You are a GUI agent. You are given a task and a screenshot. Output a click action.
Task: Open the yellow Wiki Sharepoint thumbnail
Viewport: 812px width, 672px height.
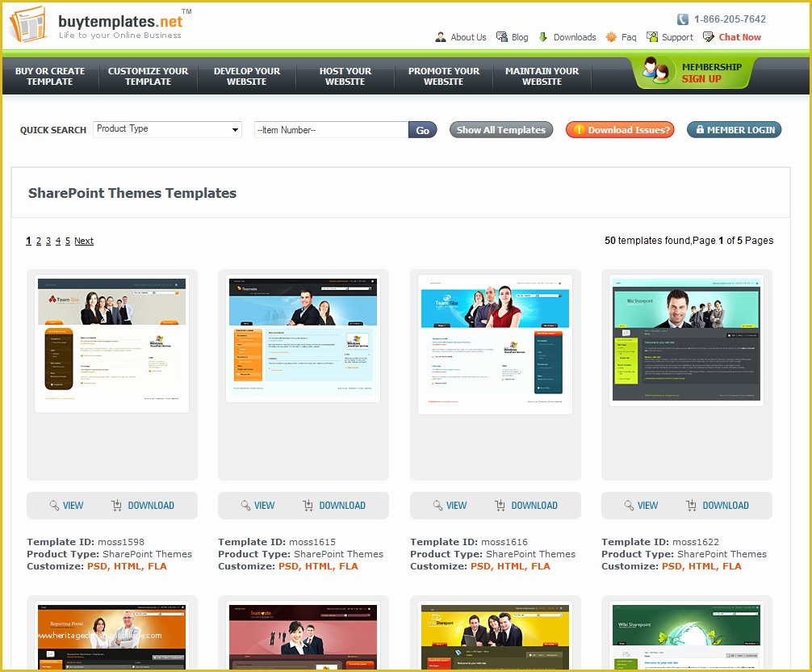[495, 636]
